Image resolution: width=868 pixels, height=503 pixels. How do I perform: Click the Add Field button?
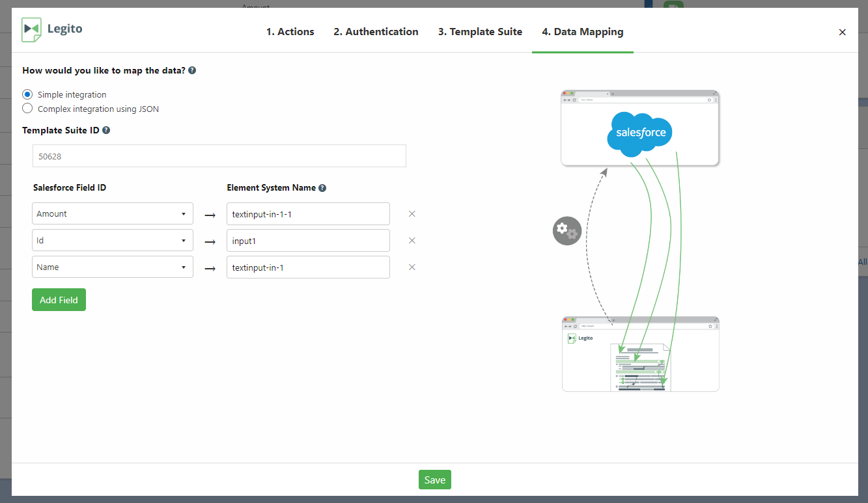(x=59, y=300)
